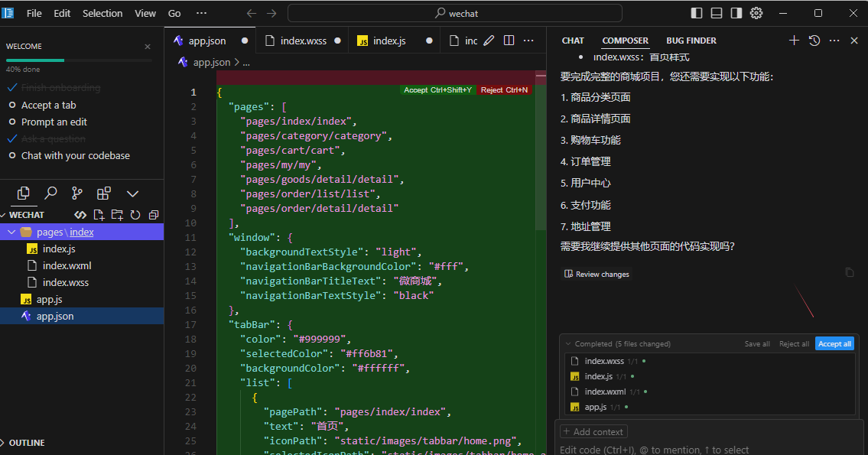Screen dimensions: 868x455
Task: Split the editor right
Action: [x=509, y=41]
